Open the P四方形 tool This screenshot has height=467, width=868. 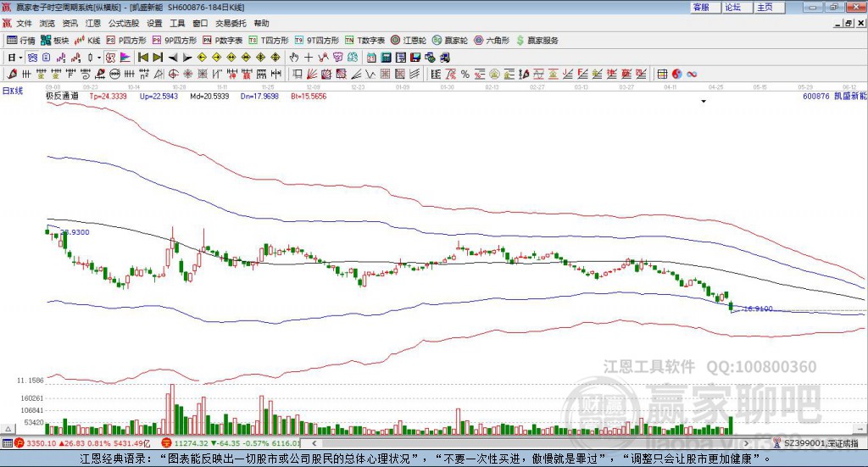pos(126,41)
